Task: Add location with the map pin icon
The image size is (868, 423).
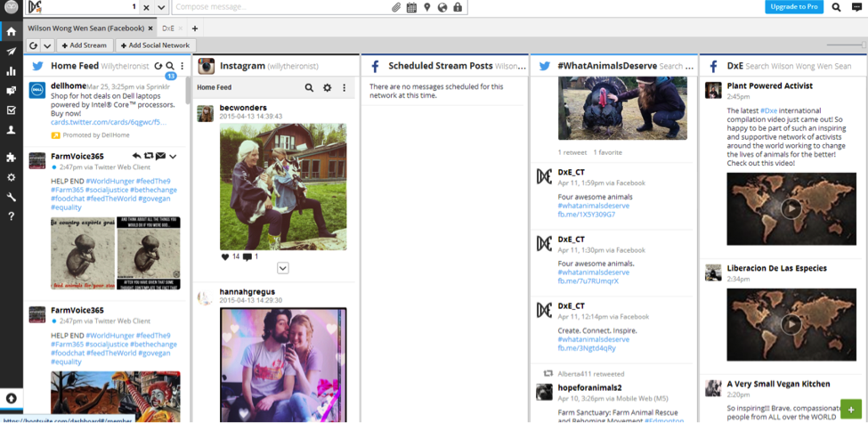Action: [426, 7]
